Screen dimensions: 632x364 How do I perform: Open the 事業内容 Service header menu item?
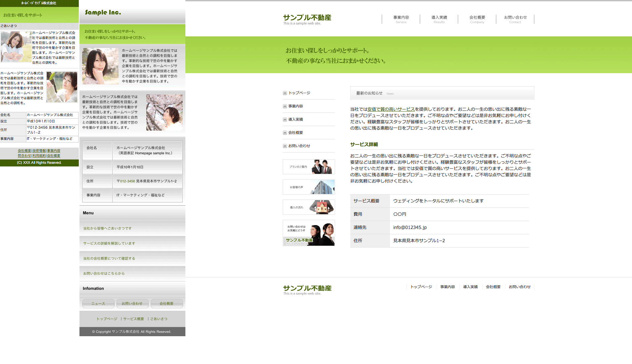pos(401,19)
